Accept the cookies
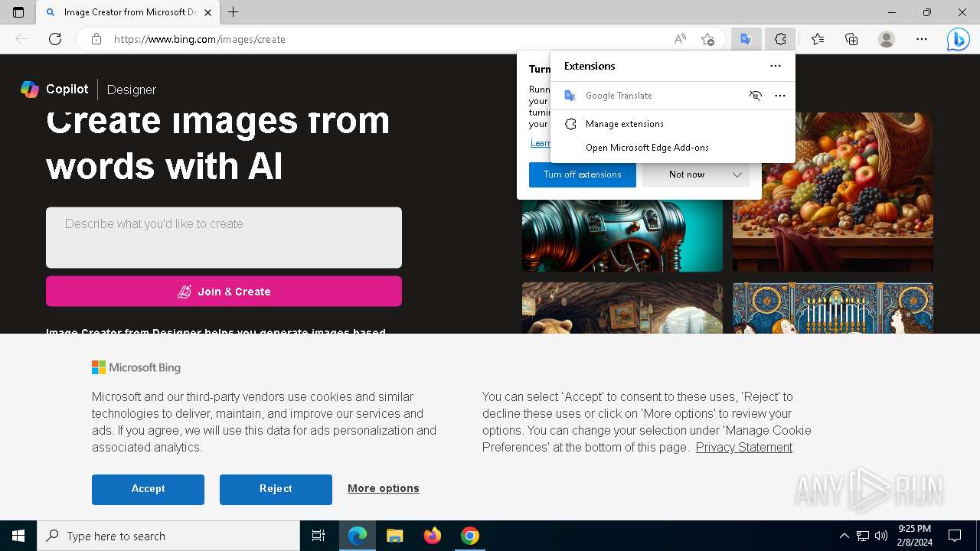This screenshot has height=551, width=980. point(148,489)
